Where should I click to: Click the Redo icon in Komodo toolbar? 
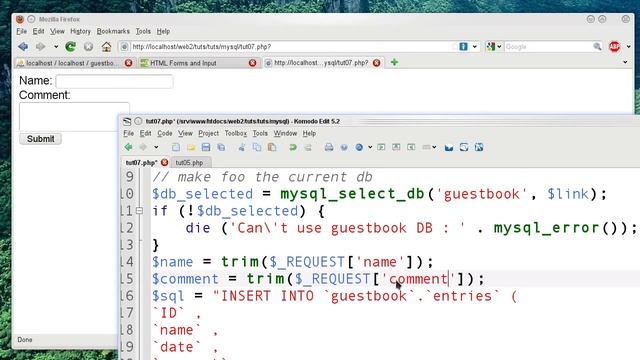(x=308, y=147)
